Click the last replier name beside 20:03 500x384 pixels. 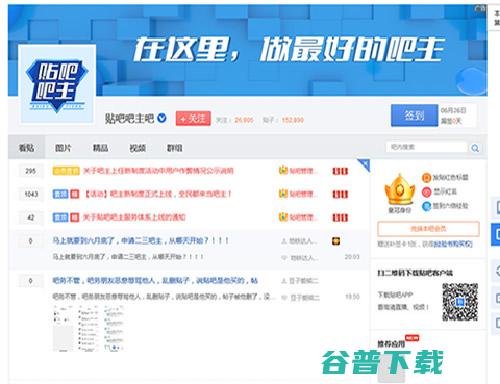(304, 258)
